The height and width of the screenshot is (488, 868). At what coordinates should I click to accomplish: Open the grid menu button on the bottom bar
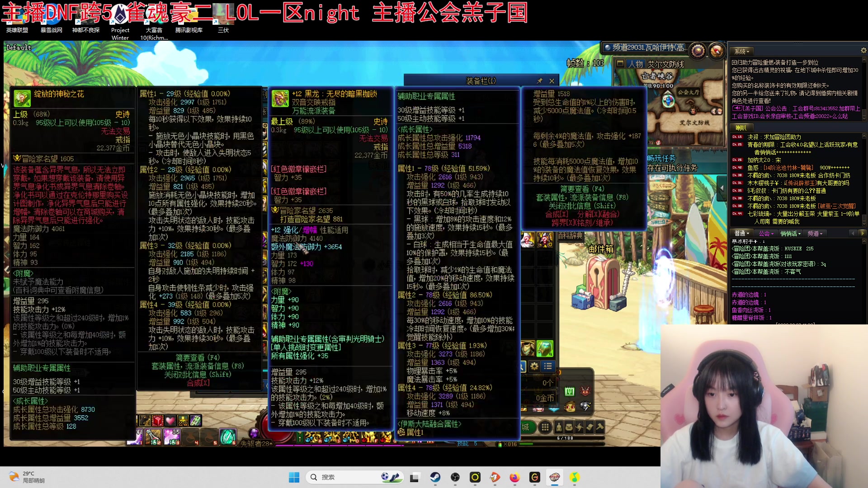tap(545, 427)
